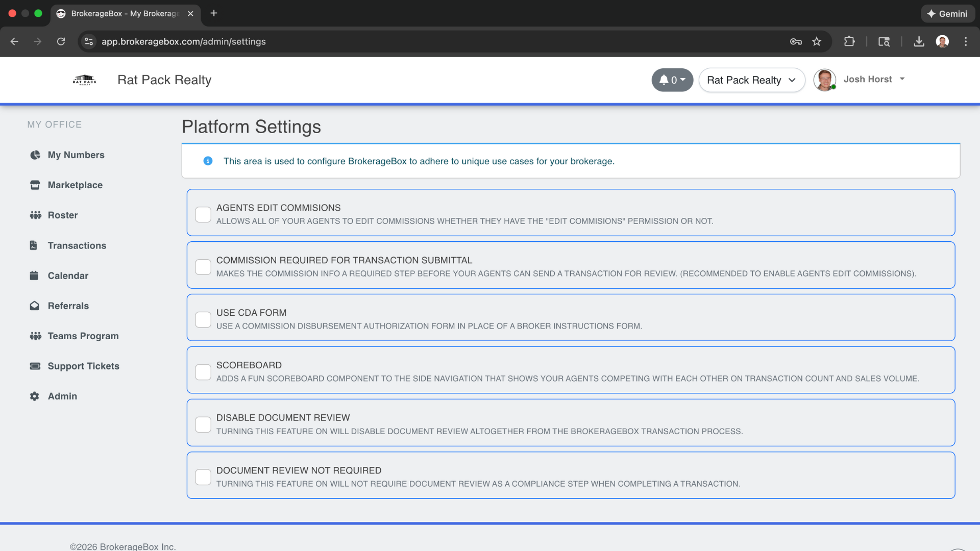
Task: Click the info banner sentence about configuring BrokerageBox
Action: pos(419,161)
